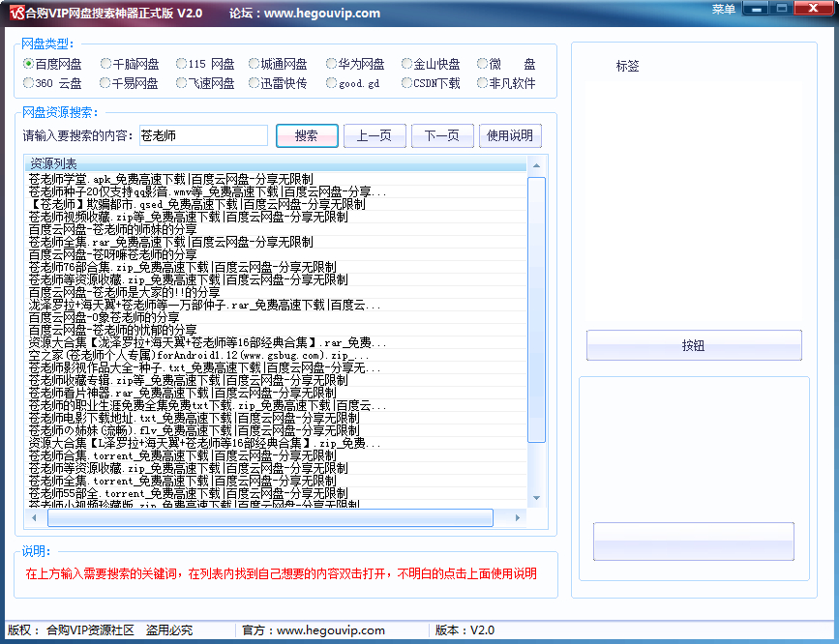Choose good.gd option

pyautogui.click(x=353, y=83)
